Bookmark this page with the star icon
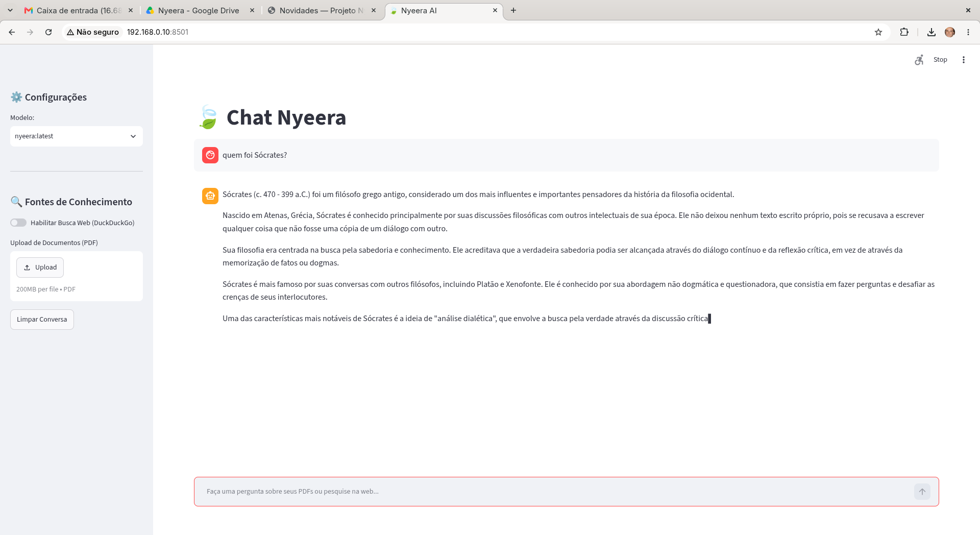 (x=878, y=32)
